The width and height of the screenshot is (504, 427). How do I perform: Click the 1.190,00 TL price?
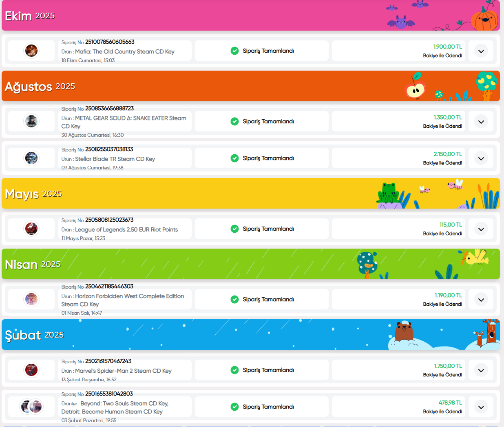pos(448,296)
